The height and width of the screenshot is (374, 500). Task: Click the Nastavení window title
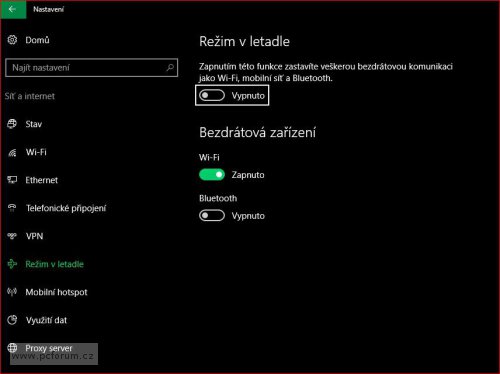(x=48, y=9)
